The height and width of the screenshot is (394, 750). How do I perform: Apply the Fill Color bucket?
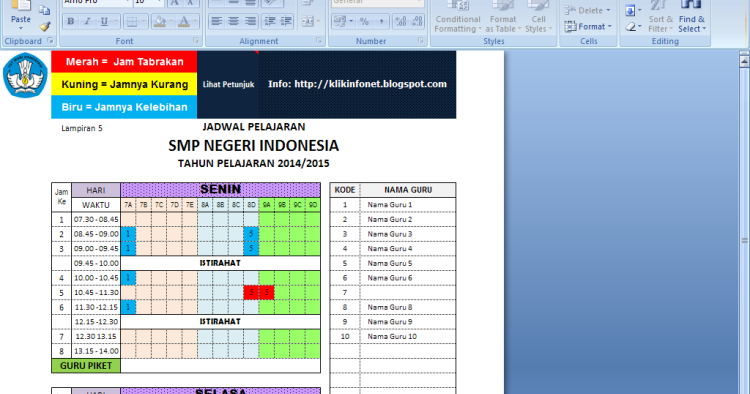click(160, 22)
